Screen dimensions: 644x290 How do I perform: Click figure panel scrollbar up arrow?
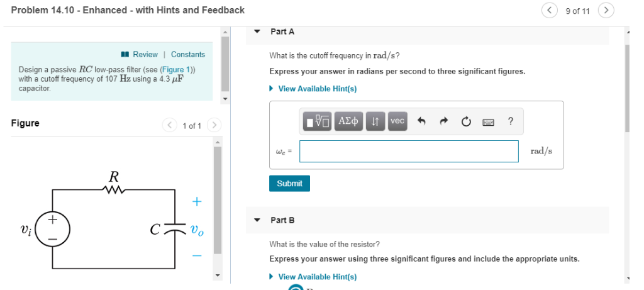tap(218, 142)
